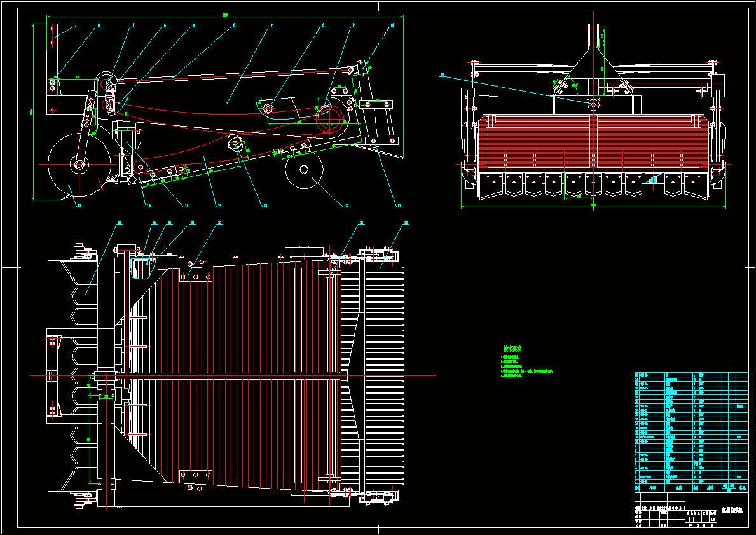Pick part balloon number 7 label

pos(272,25)
